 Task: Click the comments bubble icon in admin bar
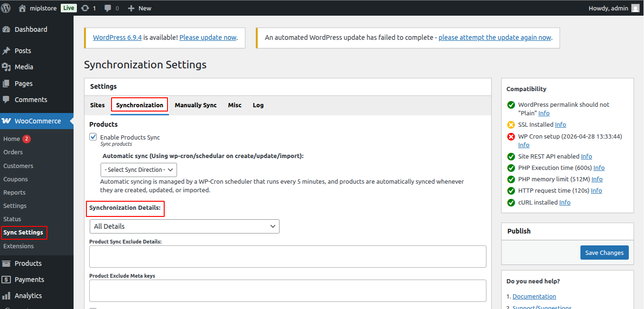(x=108, y=8)
